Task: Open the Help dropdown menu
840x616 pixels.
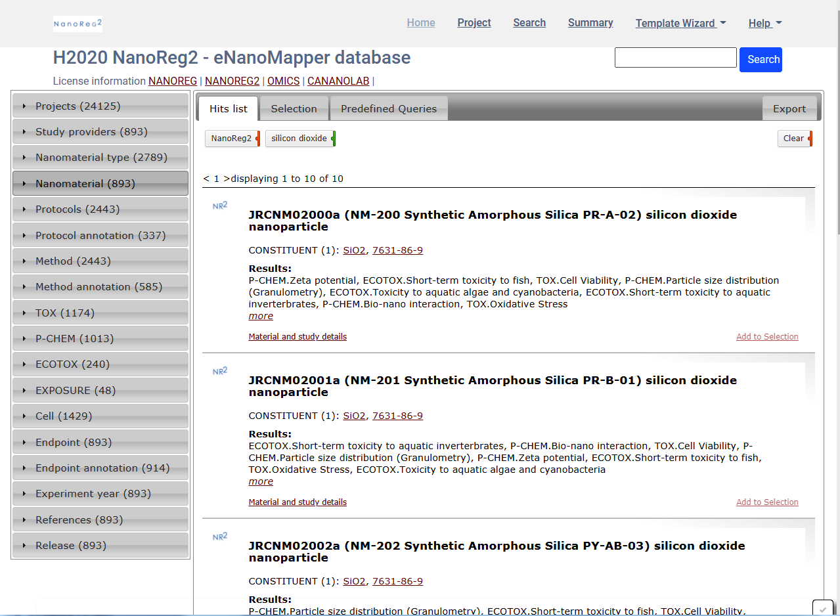Action: (764, 23)
